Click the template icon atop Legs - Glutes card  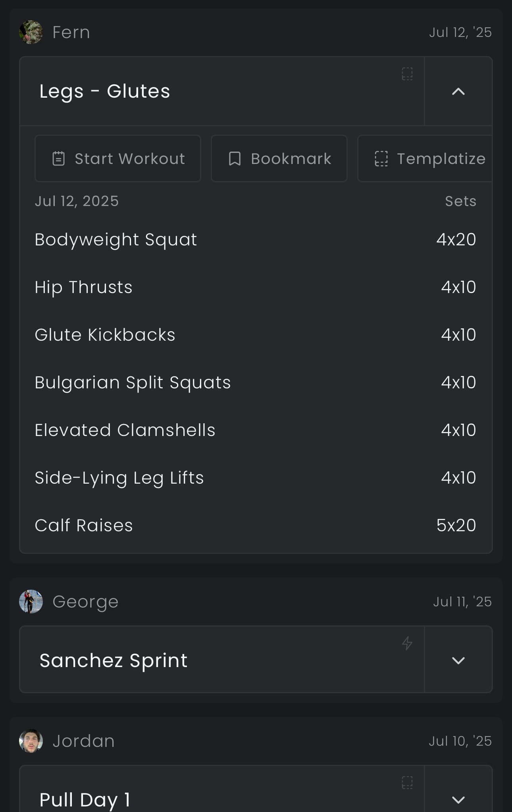pos(407,74)
